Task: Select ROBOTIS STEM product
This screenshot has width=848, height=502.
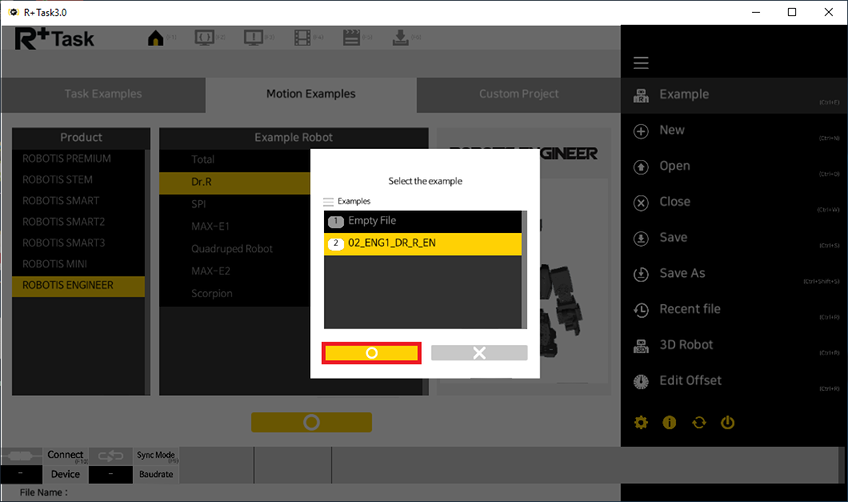Action: (78, 180)
